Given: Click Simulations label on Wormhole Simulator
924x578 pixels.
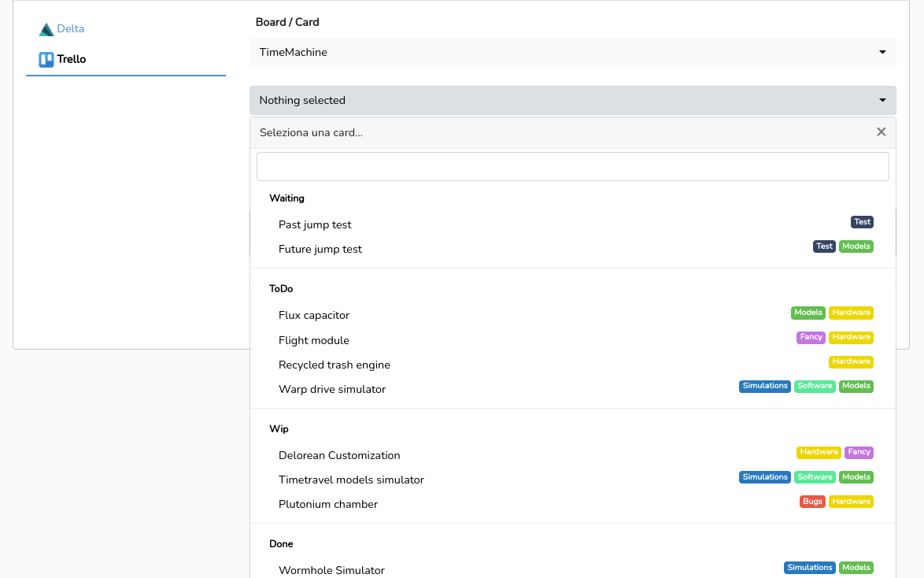Looking at the screenshot, I should pyautogui.click(x=810, y=568).
